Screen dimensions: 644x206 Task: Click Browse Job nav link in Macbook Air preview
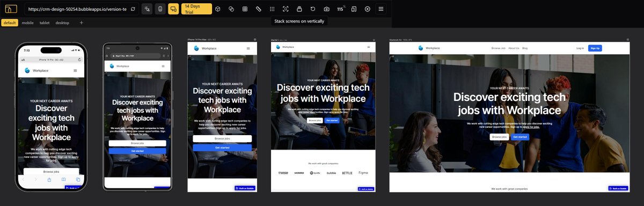point(499,48)
